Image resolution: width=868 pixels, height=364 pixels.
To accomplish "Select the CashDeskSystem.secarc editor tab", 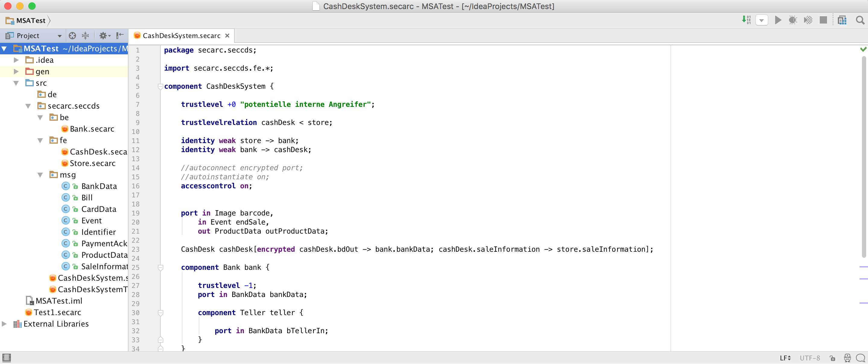I will [x=181, y=35].
